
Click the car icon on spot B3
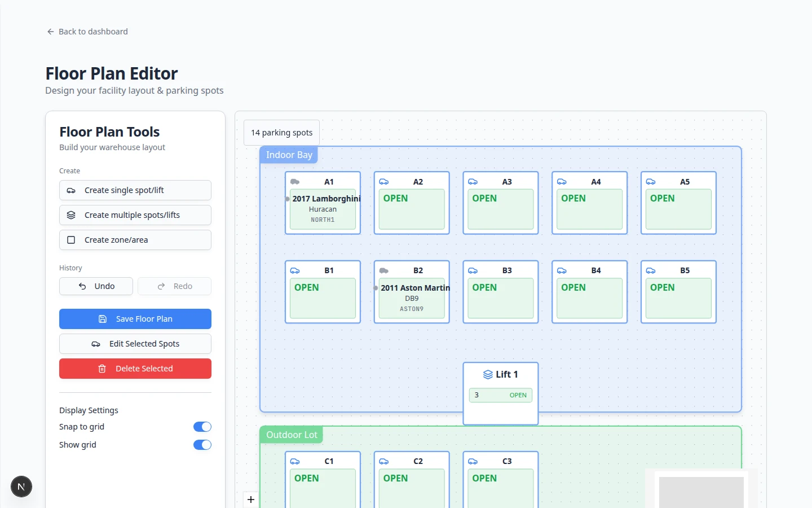473,271
